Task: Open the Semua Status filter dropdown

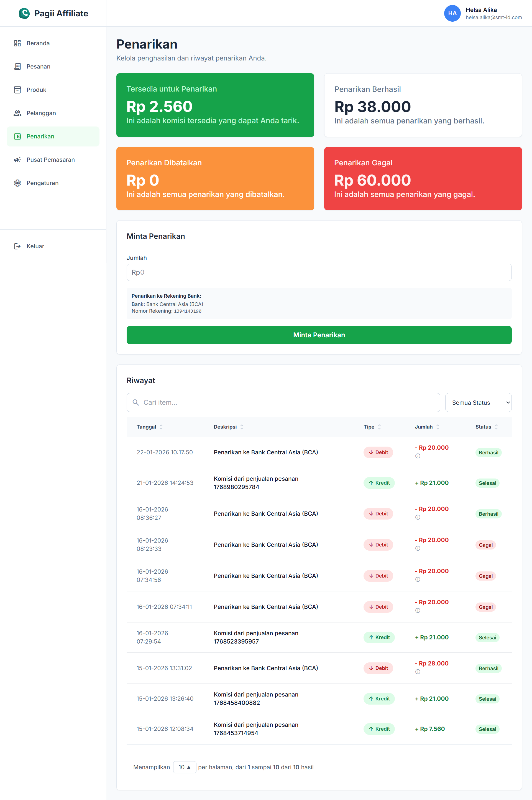Action: coord(479,402)
